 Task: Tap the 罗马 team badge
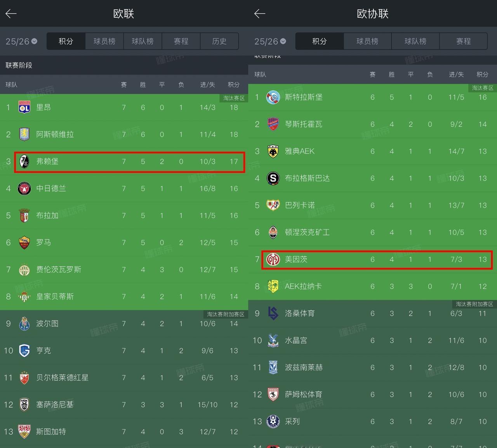pos(24,243)
